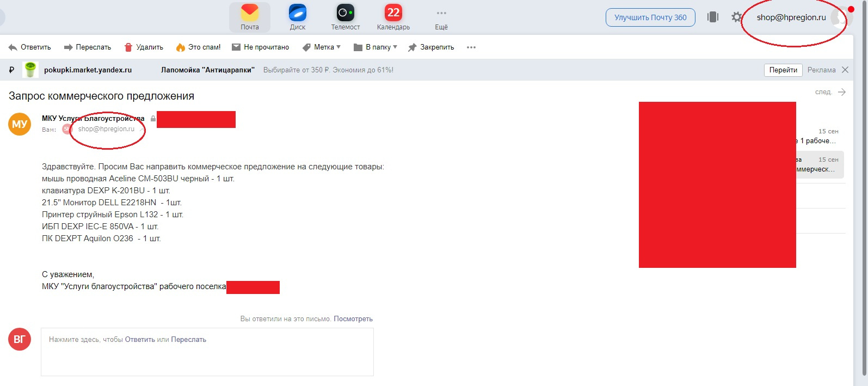Mark message as unread with Не прочитано

point(261,47)
